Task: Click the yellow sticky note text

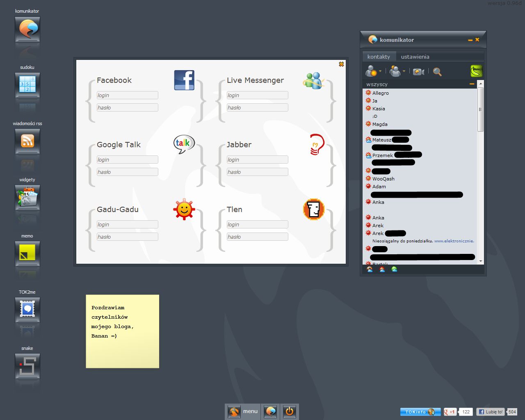Action: tap(113, 322)
